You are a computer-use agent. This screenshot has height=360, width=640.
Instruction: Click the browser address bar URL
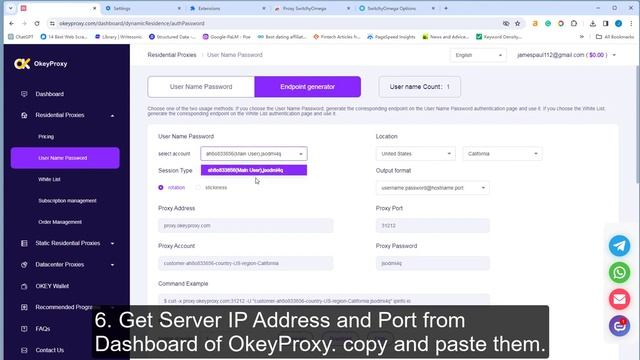pyautogui.click(x=132, y=24)
